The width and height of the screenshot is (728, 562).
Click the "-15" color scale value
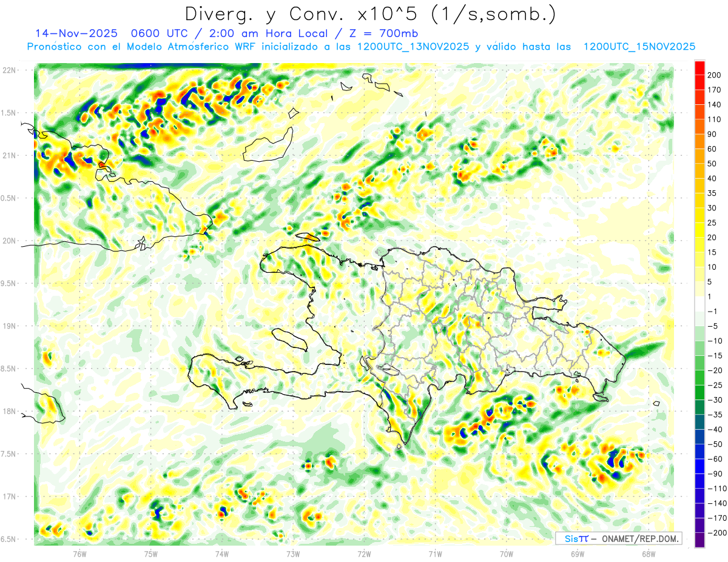(715, 356)
